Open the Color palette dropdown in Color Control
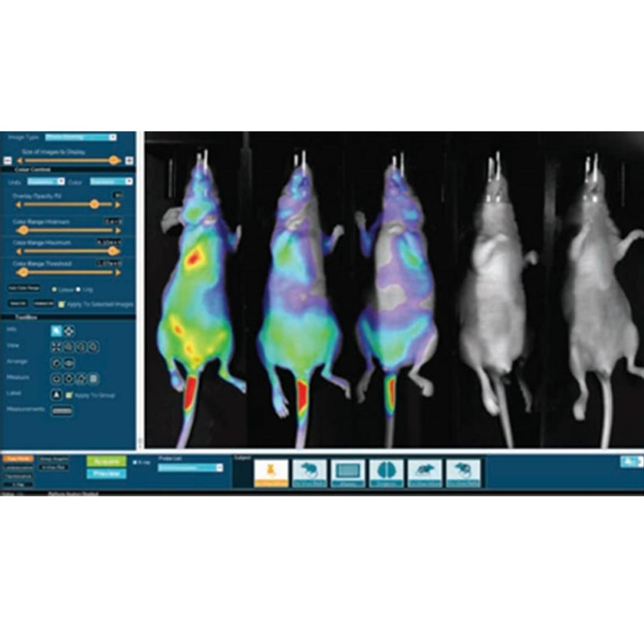The width and height of the screenshot is (644, 644). pos(110,181)
